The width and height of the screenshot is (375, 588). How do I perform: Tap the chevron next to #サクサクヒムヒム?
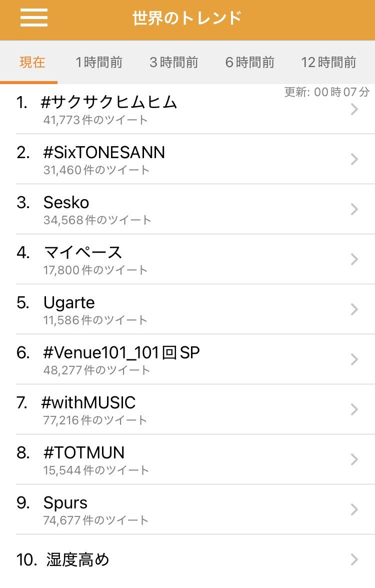point(354,109)
